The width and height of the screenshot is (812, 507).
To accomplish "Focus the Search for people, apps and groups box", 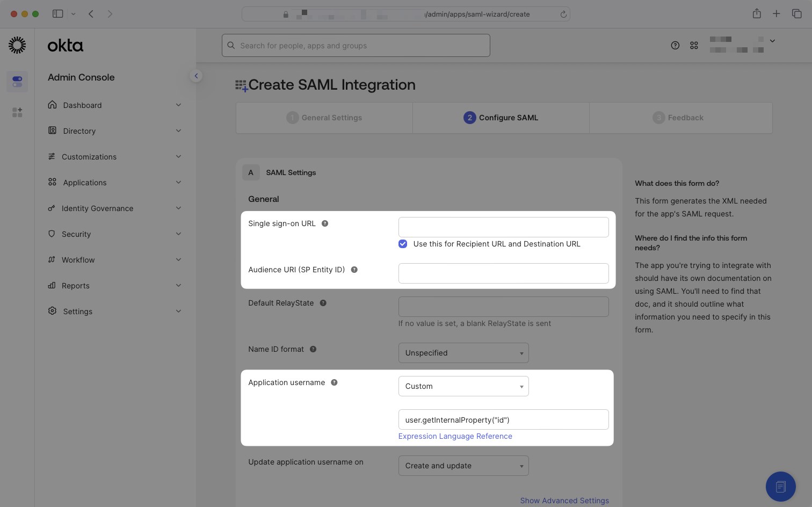I will (356, 46).
